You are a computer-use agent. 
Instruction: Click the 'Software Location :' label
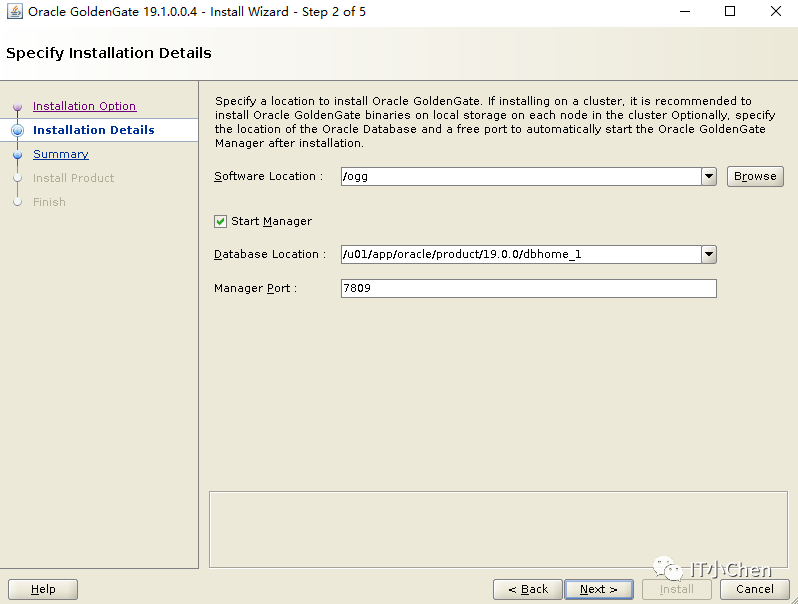[268, 176]
